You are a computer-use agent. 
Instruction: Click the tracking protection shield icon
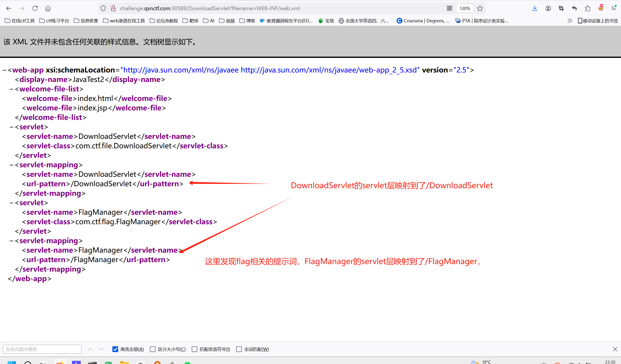tap(103, 8)
